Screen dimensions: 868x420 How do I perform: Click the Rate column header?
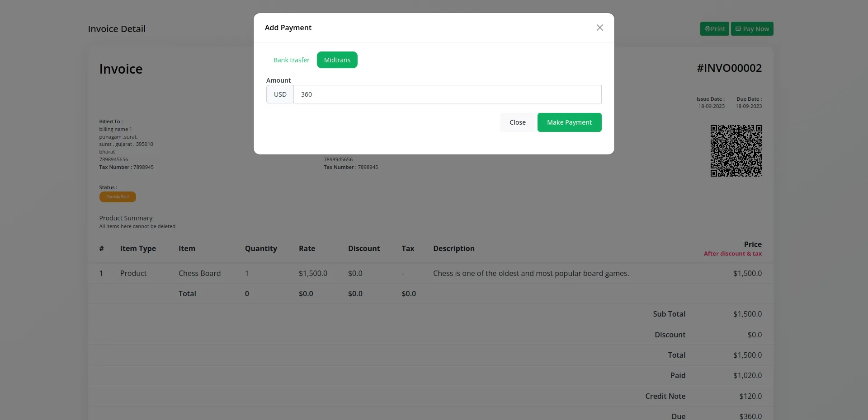click(x=307, y=248)
